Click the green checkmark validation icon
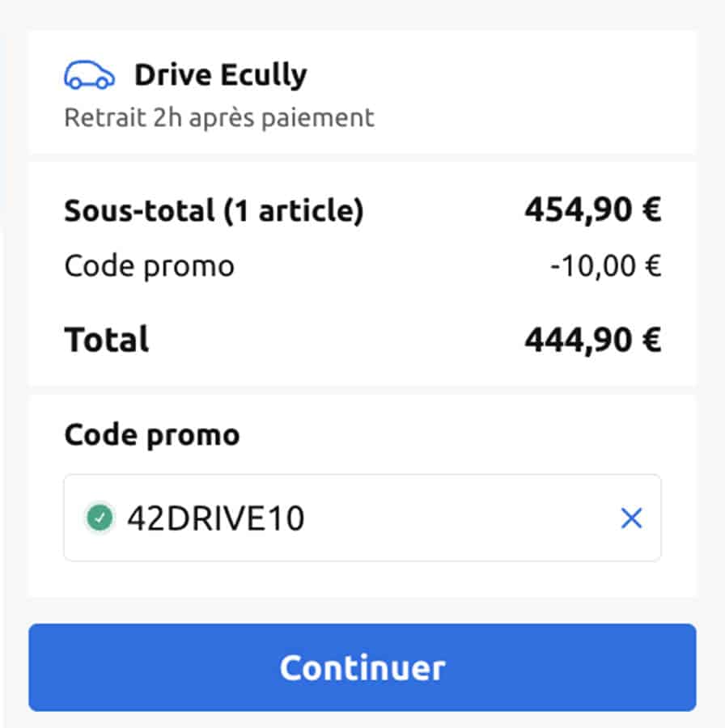This screenshot has width=725, height=728. 100,518
